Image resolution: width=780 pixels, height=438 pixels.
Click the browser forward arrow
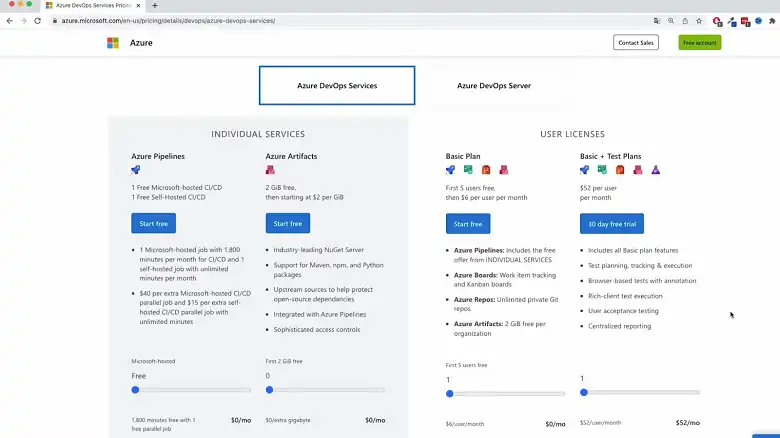coord(23,21)
